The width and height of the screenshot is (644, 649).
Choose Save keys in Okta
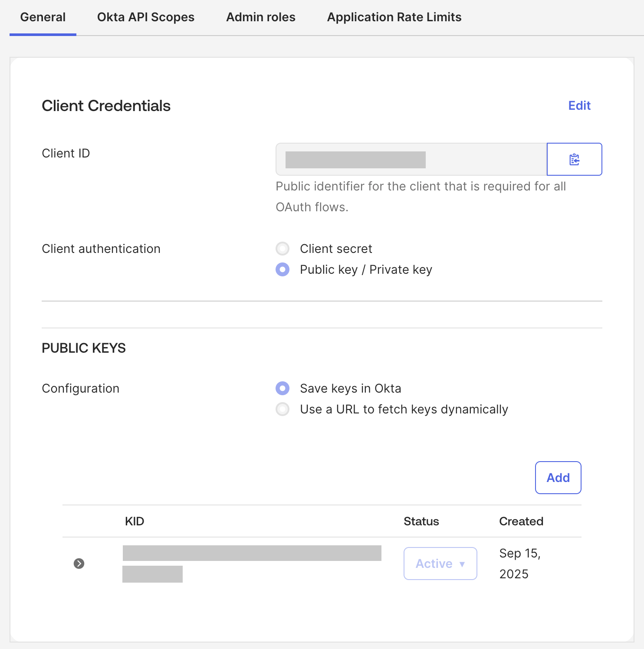(283, 388)
